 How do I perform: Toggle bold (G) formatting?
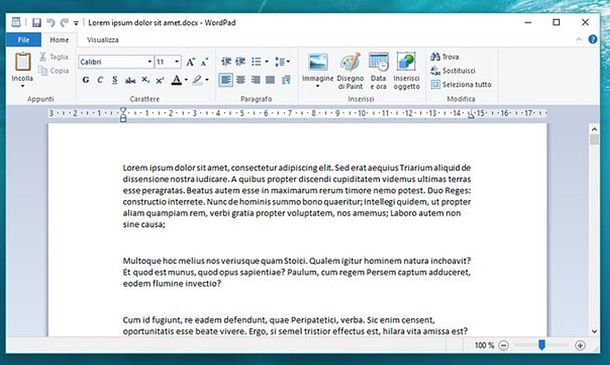click(86, 80)
